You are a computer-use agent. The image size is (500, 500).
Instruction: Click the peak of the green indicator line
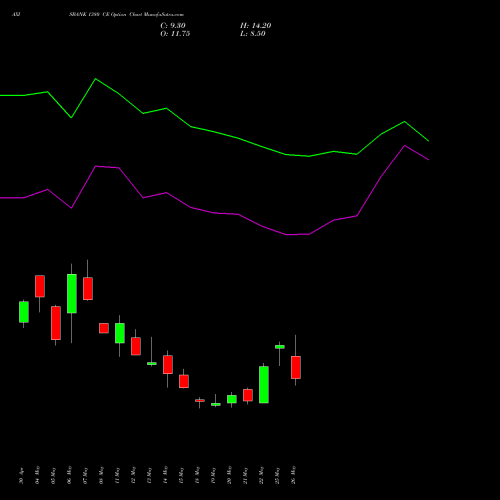point(96,79)
